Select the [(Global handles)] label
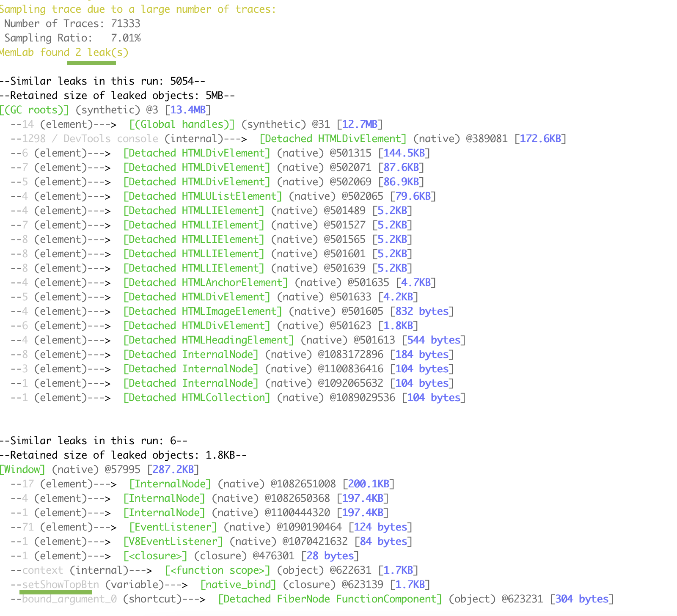This screenshot has width=677, height=616. (182, 124)
